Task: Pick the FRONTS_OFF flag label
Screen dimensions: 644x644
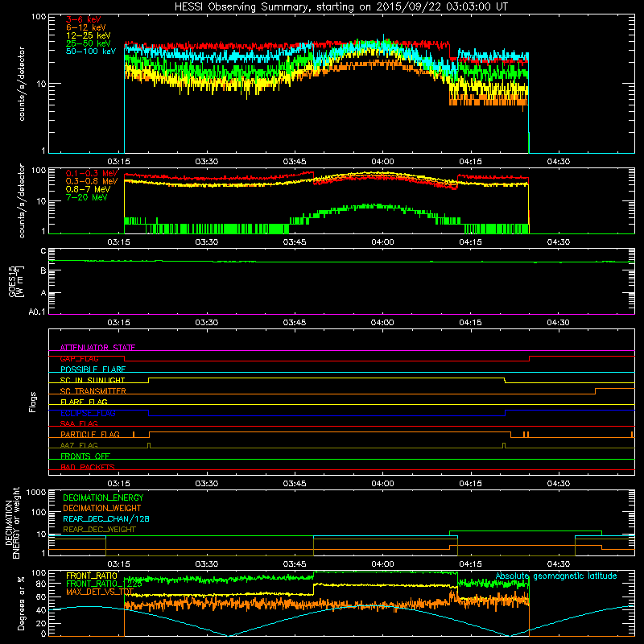Action: click(x=85, y=456)
